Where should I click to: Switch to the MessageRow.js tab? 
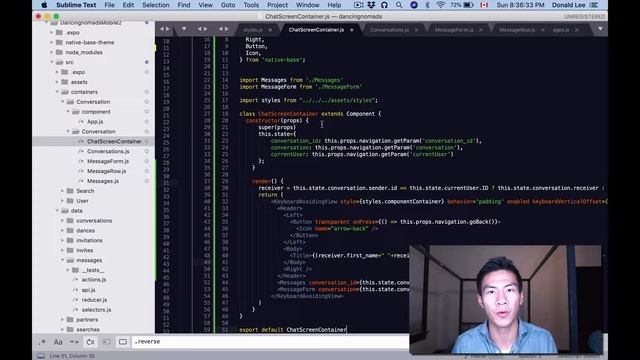click(517, 30)
